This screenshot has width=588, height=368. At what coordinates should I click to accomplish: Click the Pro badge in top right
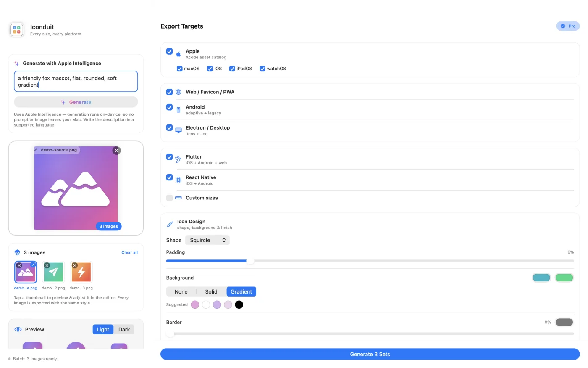click(568, 26)
